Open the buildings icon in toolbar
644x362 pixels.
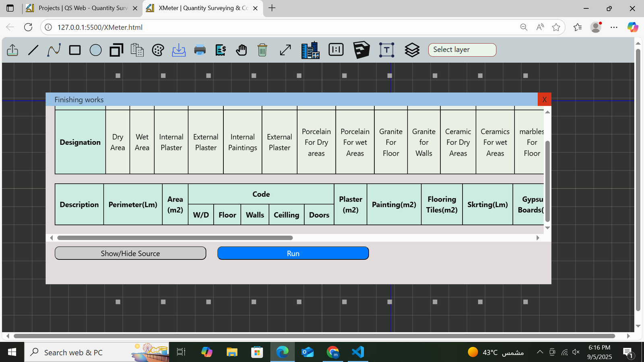point(310,50)
